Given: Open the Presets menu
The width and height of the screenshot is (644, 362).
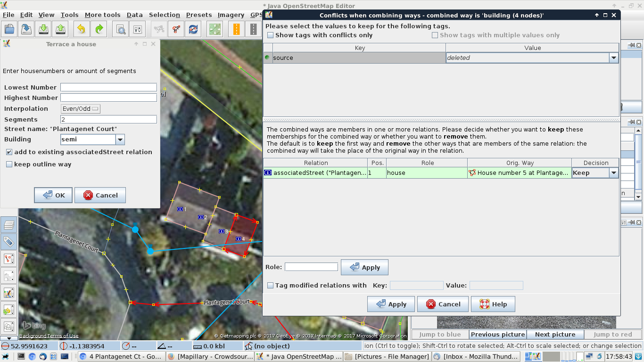Looking at the screenshot, I should [198, 15].
